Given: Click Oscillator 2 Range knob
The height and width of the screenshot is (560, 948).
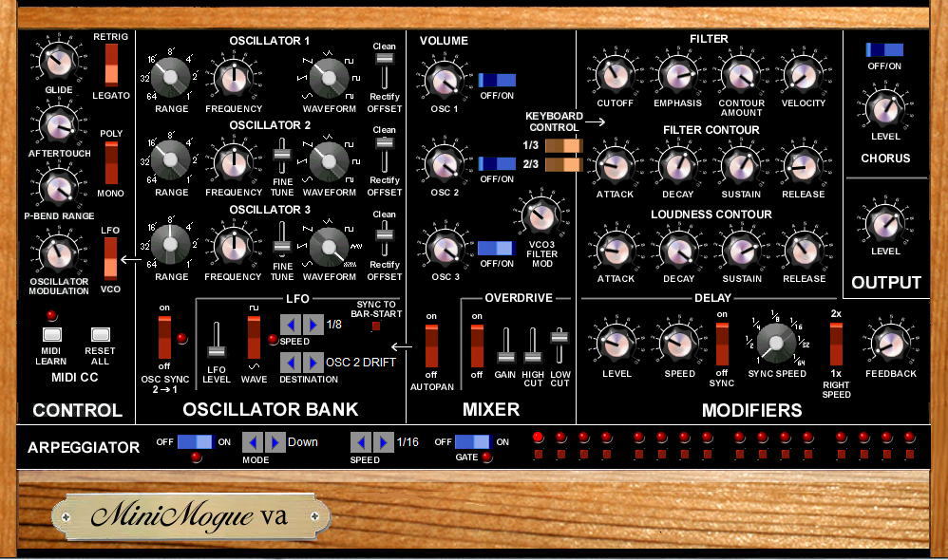Looking at the screenshot, I should (x=170, y=160).
